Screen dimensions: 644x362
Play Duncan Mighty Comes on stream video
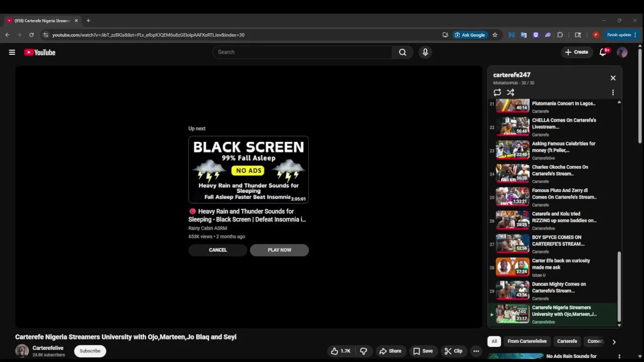point(553,291)
